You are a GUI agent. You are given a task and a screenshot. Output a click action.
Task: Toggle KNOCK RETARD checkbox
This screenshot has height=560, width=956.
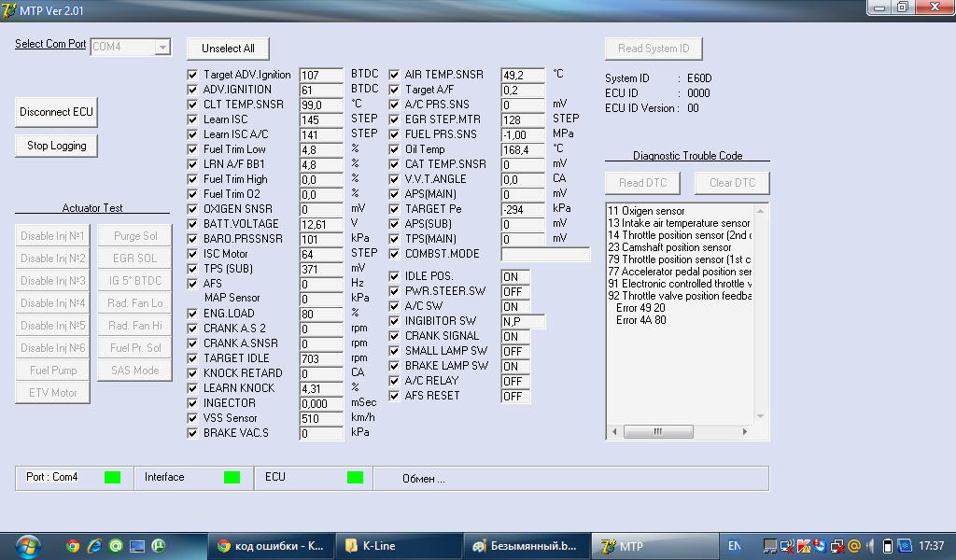coord(192,373)
